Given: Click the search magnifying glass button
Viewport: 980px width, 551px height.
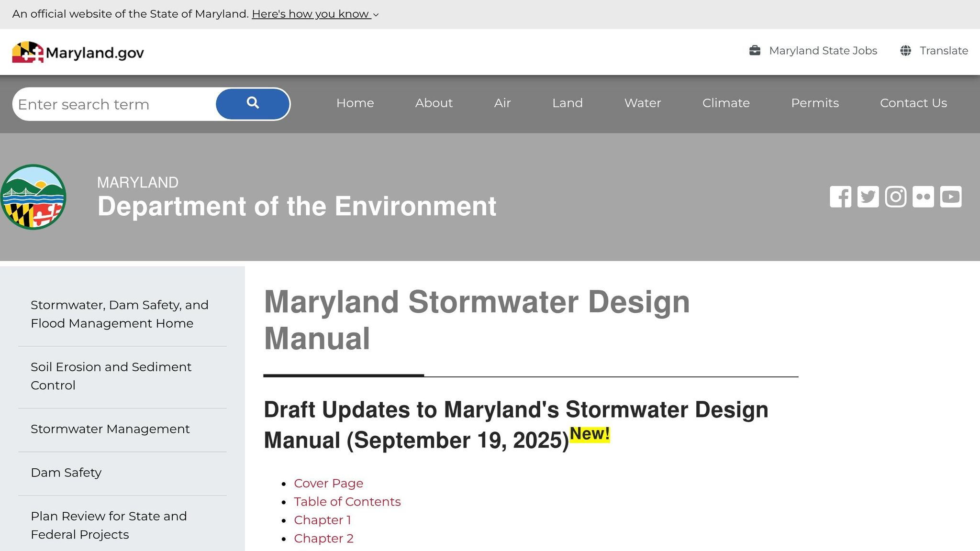Looking at the screenshot, I should click(x=253, y=103).
